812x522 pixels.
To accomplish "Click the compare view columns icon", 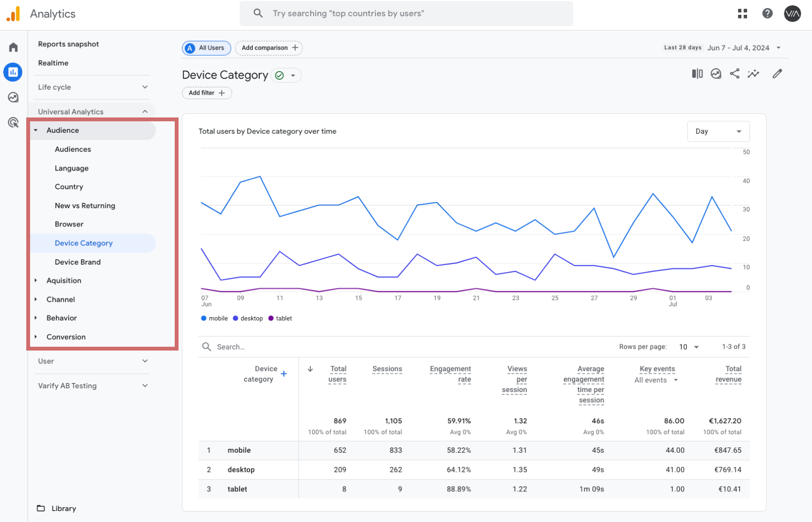I will (697, 74).
